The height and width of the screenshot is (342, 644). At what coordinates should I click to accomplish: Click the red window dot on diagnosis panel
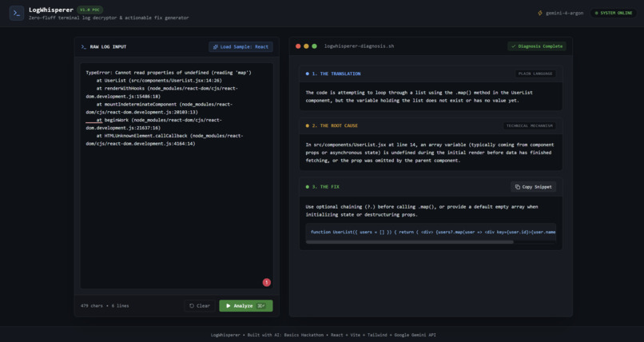tap(298, 46)
